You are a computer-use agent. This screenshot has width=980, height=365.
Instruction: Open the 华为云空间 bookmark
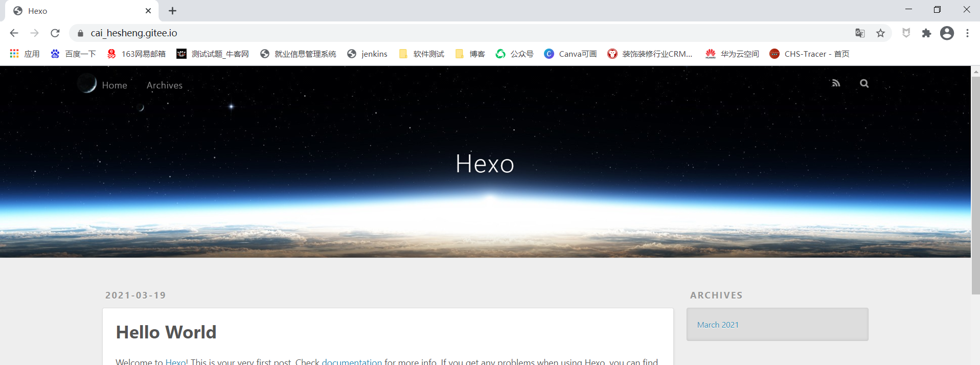tap(732, 54)
